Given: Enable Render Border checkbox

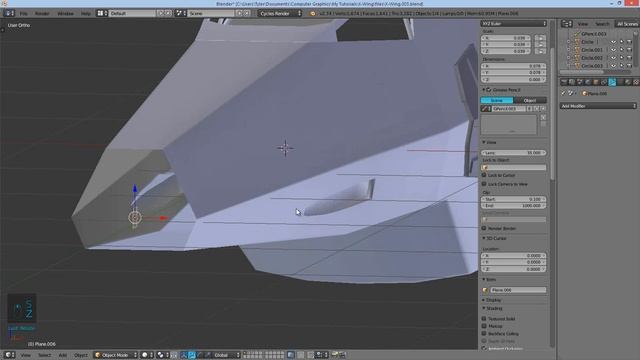Looking at the screenshot, I should [x=484, y=229].
